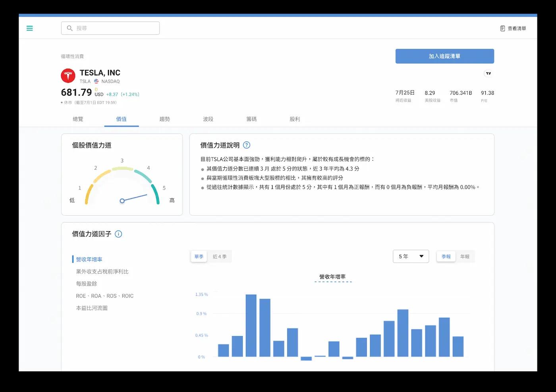
Task: Select 年報 report type
Action: 465,257
